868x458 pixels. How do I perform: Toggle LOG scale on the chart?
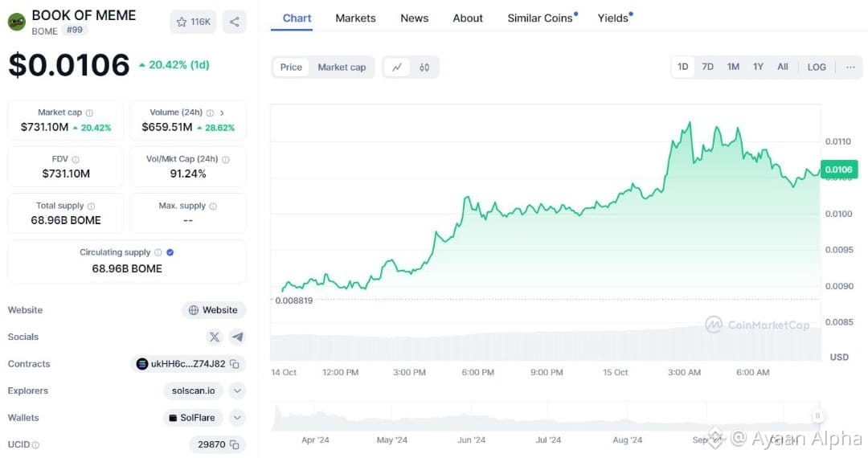coord(817,67)
